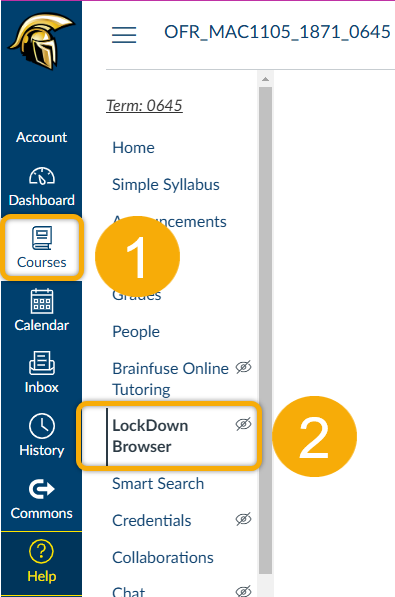
Task: Open the People link
Action: pos(136,332)
